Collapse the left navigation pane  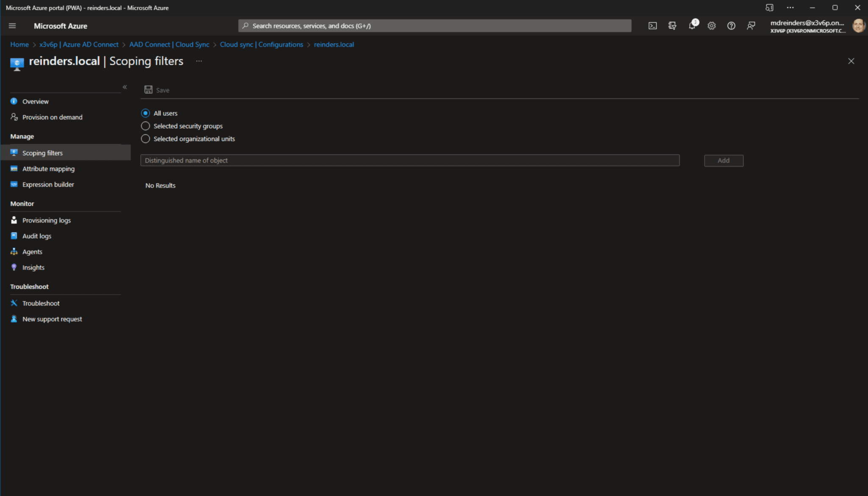(125, 87)
